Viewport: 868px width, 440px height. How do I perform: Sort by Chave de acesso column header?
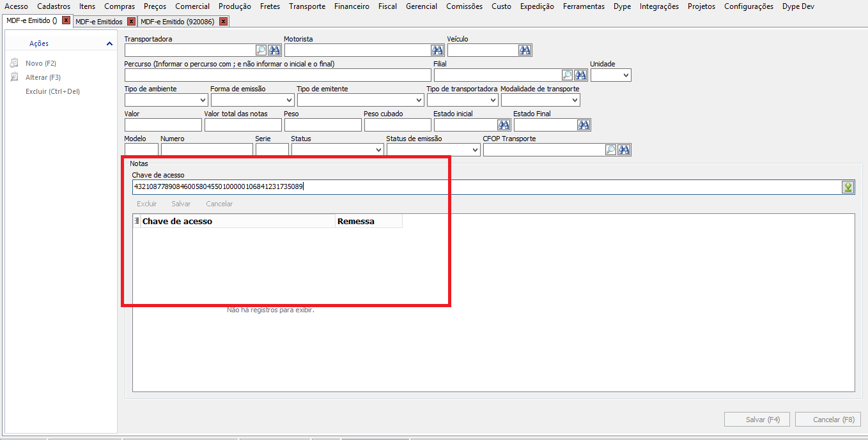coord(238,221)
